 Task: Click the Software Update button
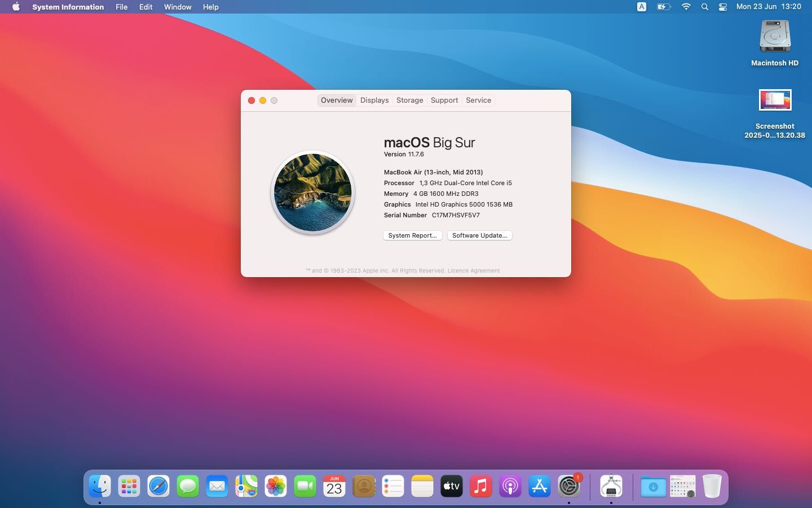(479, 235)
